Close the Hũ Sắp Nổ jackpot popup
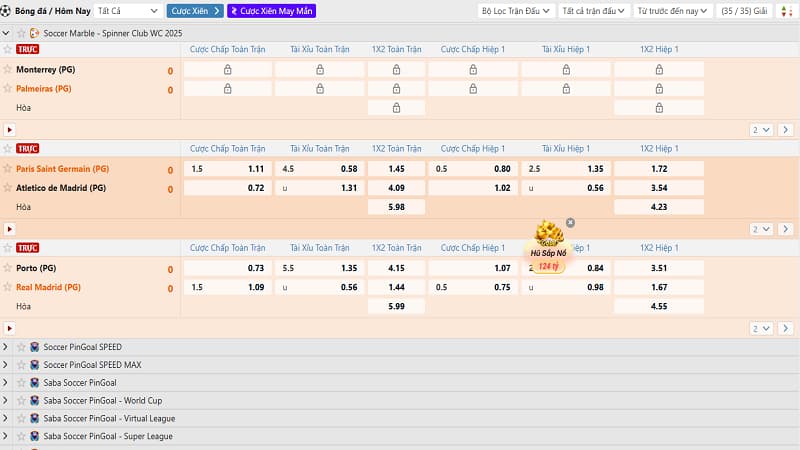The width and height of the screenshot is (800, 450). [x=570, y=223]
